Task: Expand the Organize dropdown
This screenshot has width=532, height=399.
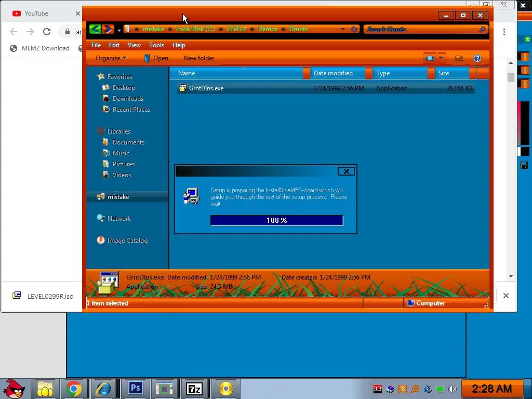Action: [111, 58]
